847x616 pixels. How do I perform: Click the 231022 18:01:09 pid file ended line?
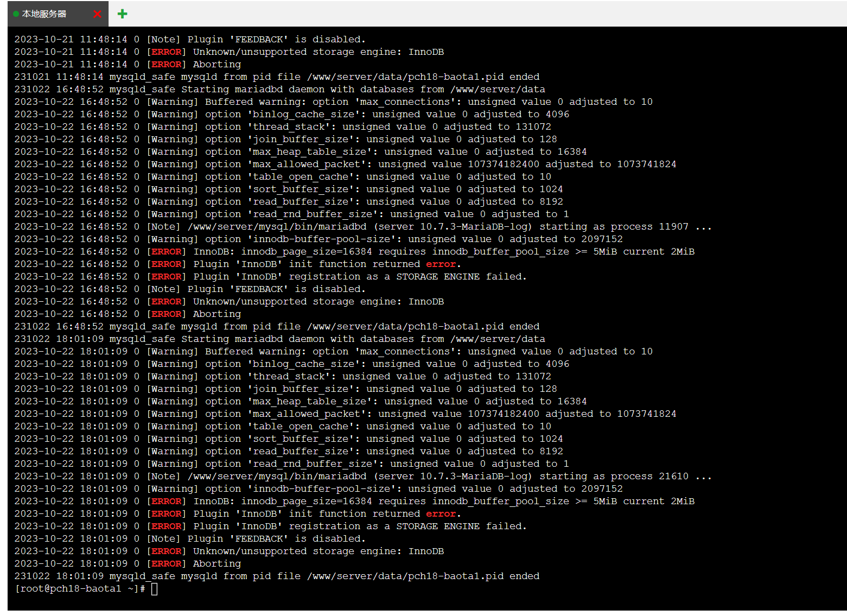[277, 576]
